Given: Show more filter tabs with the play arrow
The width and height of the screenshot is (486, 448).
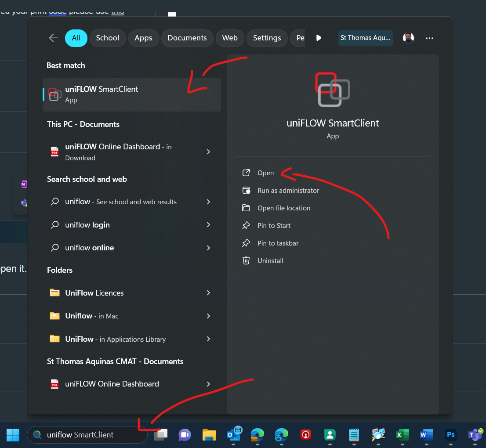Looking at the screenshot, I should [318, 38].
